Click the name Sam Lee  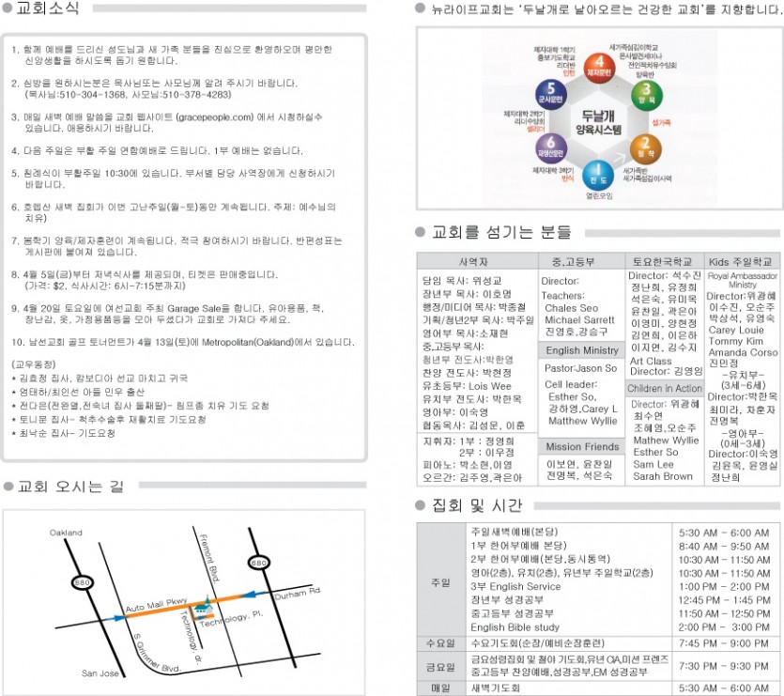(653, 464)
